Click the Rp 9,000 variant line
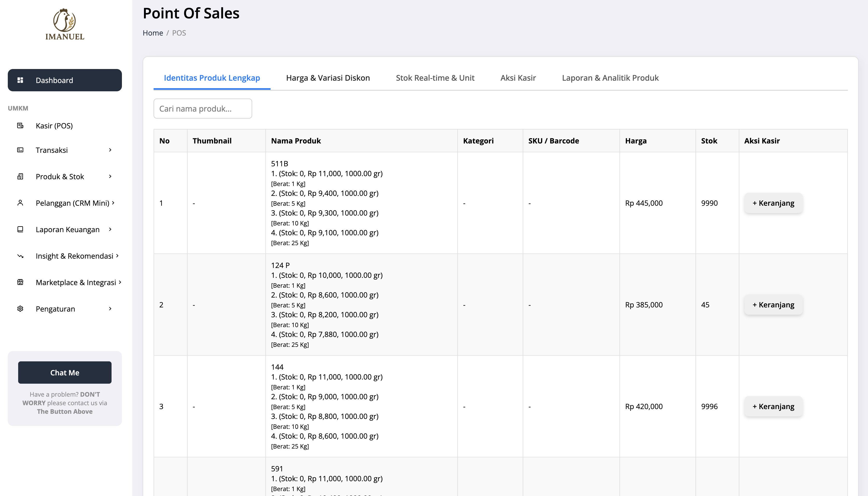The image size is (868, 496). pos(325,397)
